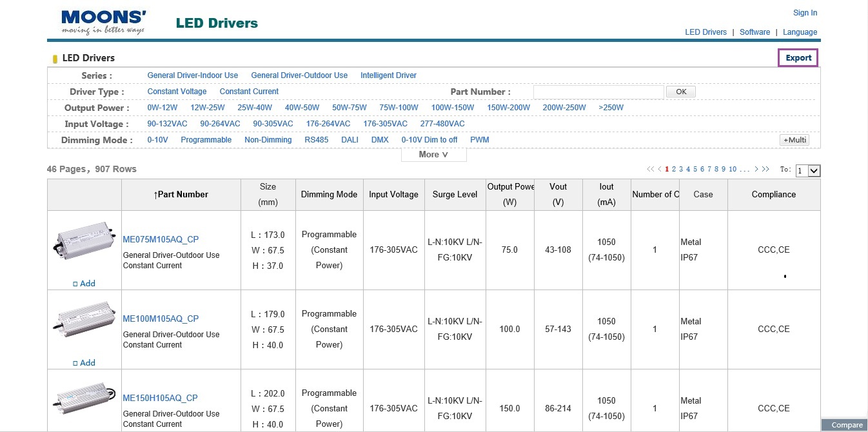This screenshot has height=432, width=868.
Task: Go to the next results page arrow
Action: 756,170
